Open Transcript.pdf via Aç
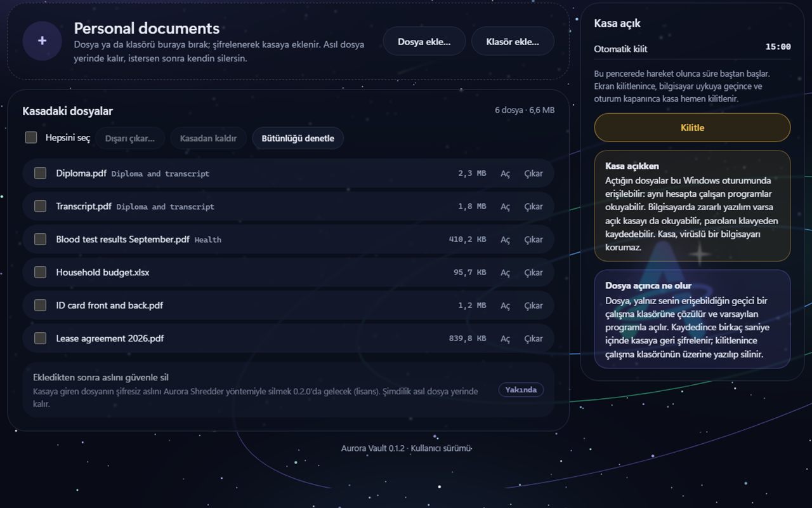This screenshot has width=812, height=508. [x=505, y=206]
